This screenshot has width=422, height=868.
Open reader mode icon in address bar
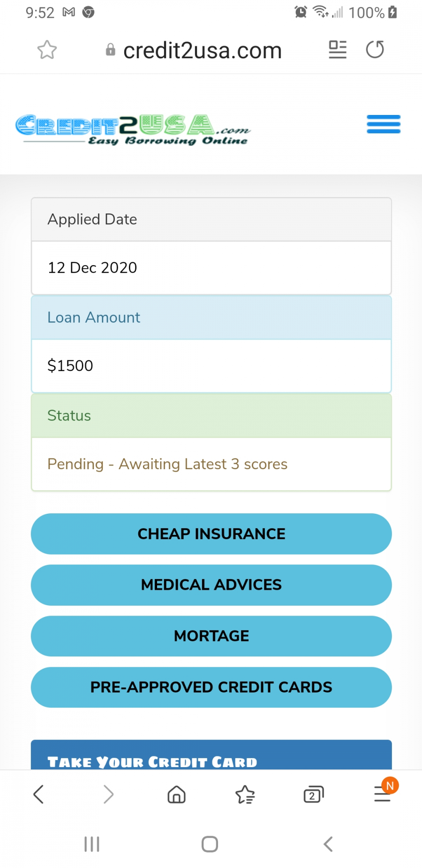(x=338, y=50)
